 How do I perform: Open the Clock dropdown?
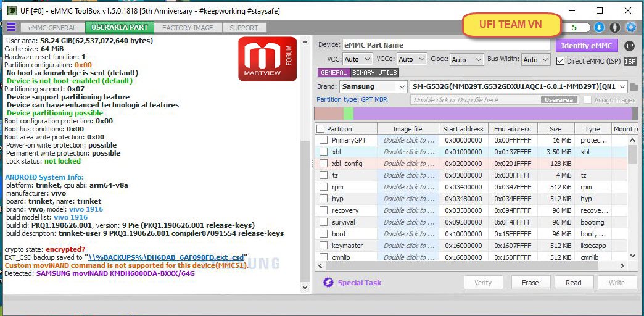click(467, 60)
